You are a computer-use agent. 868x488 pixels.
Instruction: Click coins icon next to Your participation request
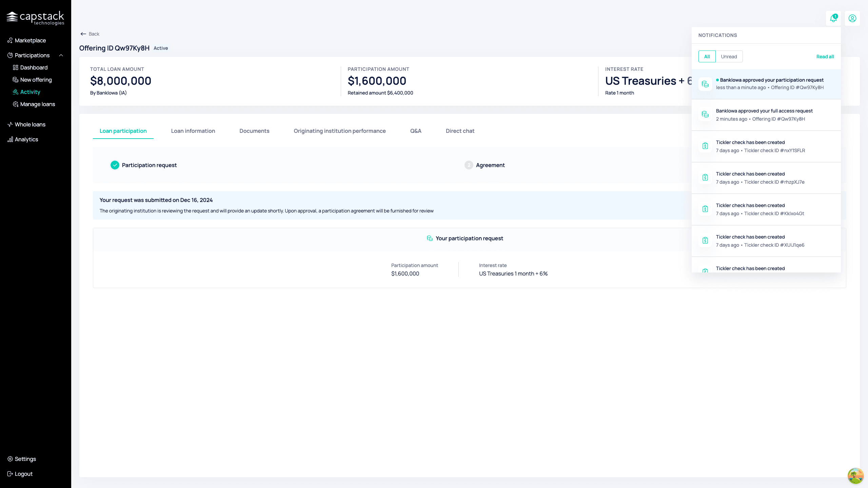pyautogui.click(x=430, y=238)
